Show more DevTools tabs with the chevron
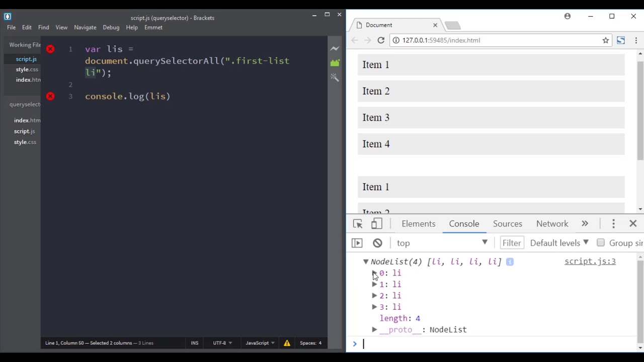 (x=585, y=224)
